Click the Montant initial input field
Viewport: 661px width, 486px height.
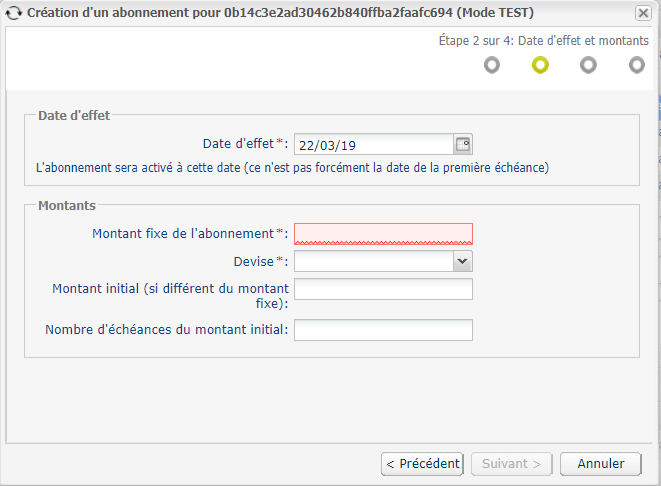pos(383,289)
